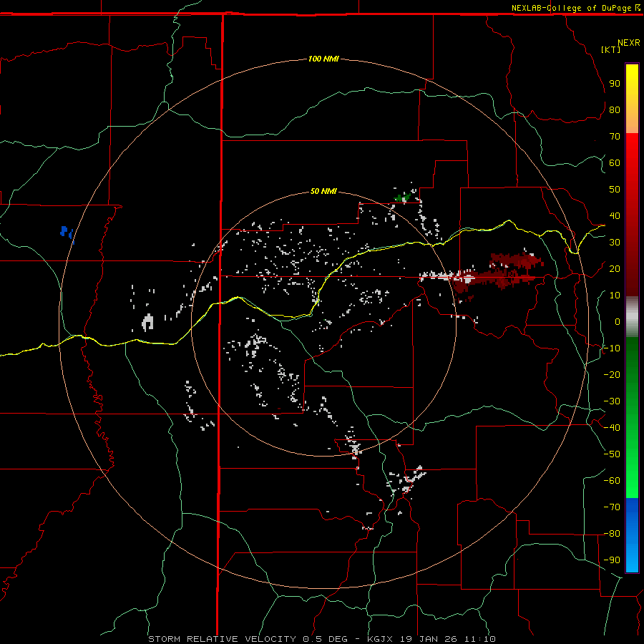The height and width of the screenshot is (644, 644).
Task: Click the 80 value on the velocity scale
Action: (x=615, y=109)
